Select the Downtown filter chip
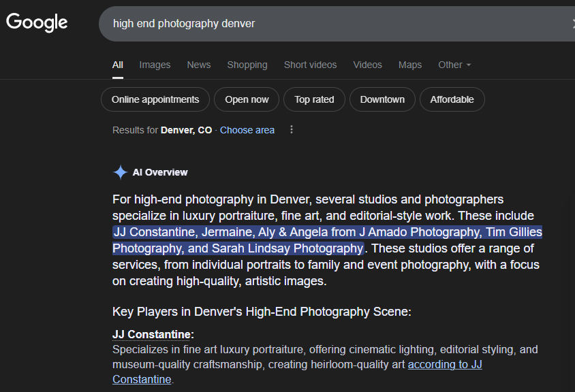This screenshot has height=392, width=575. click(x=382, y=99)
